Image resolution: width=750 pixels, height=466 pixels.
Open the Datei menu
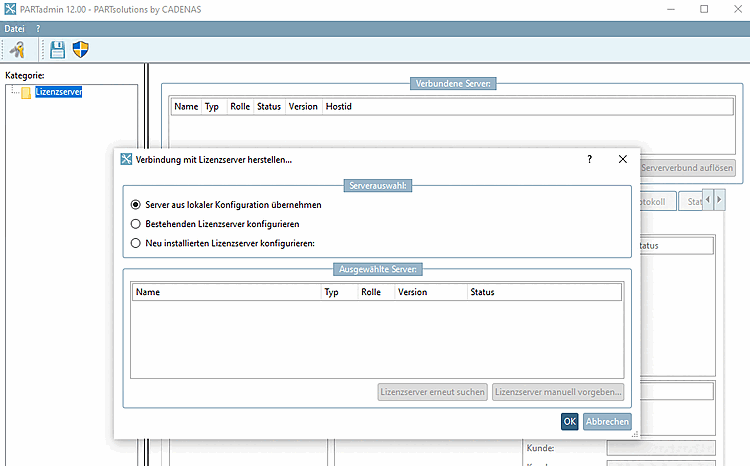[x=14, y=29]
